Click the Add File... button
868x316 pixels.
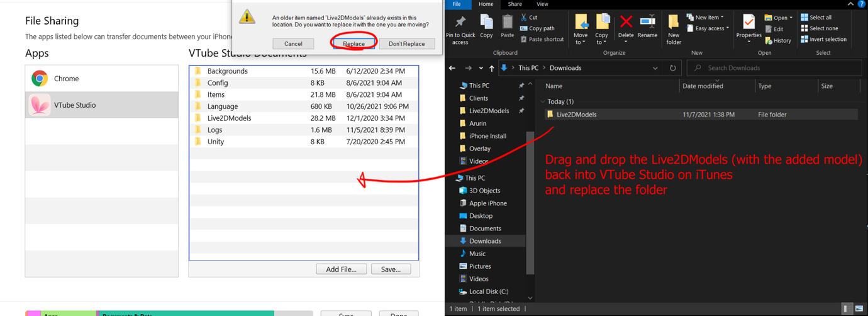click(x=341, y=269)
